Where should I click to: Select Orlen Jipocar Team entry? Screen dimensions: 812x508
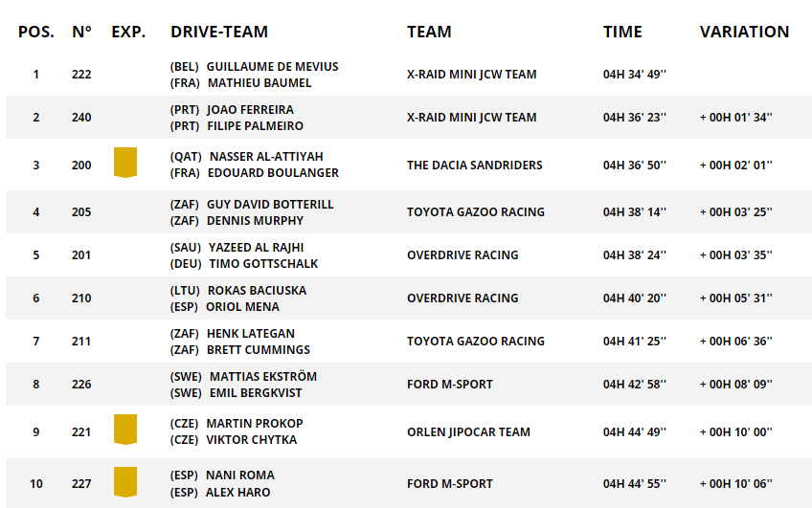point(468,432)
